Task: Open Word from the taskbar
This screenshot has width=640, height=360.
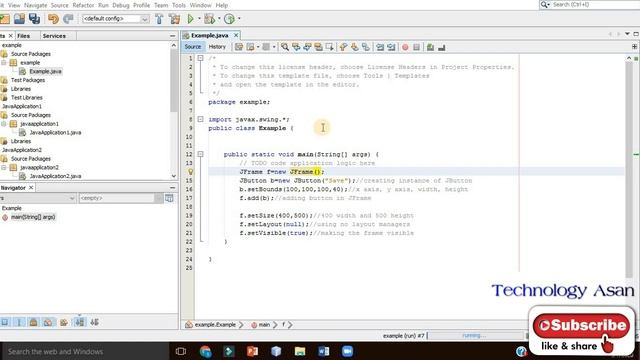Action: point(324,351)
